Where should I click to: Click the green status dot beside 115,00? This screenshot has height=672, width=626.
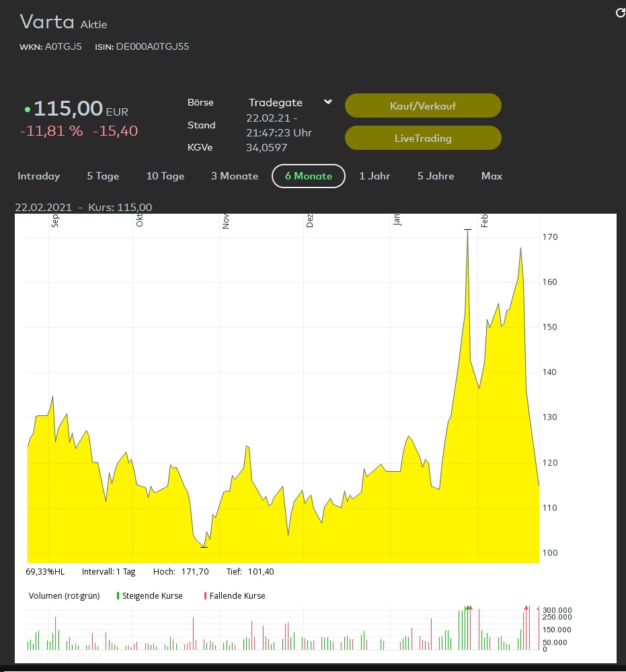28,109
